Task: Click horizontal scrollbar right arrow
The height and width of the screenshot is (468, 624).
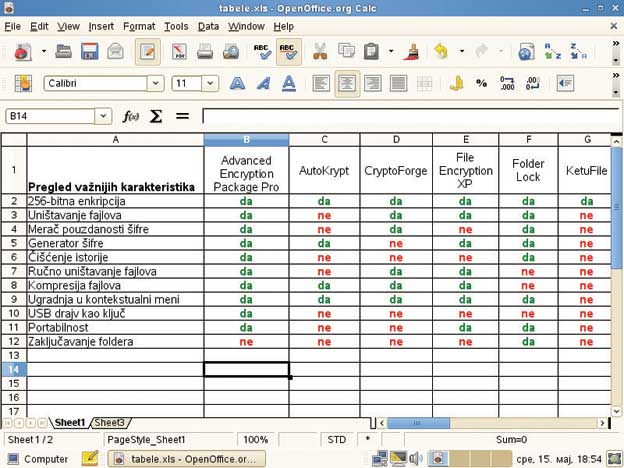Action: pos(603,423)
